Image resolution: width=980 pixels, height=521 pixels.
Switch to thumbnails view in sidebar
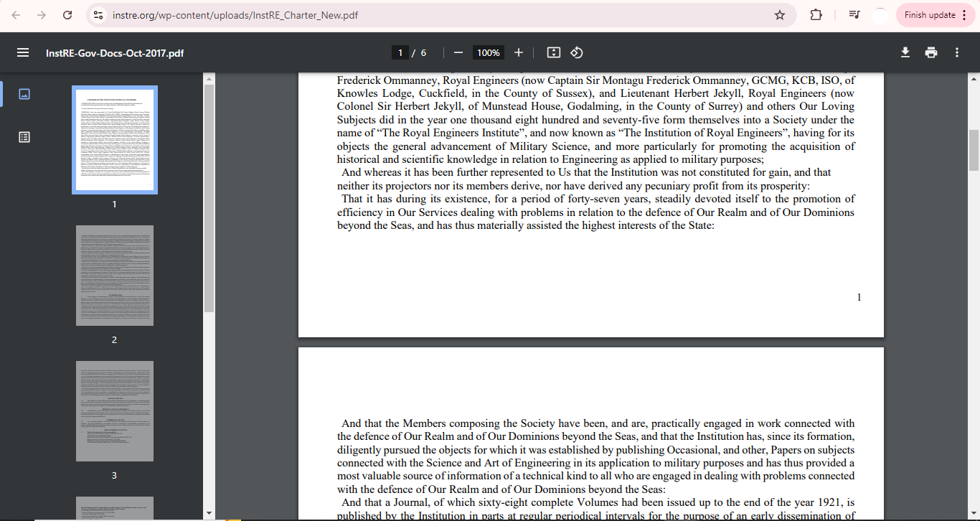[x=24, y=94]
